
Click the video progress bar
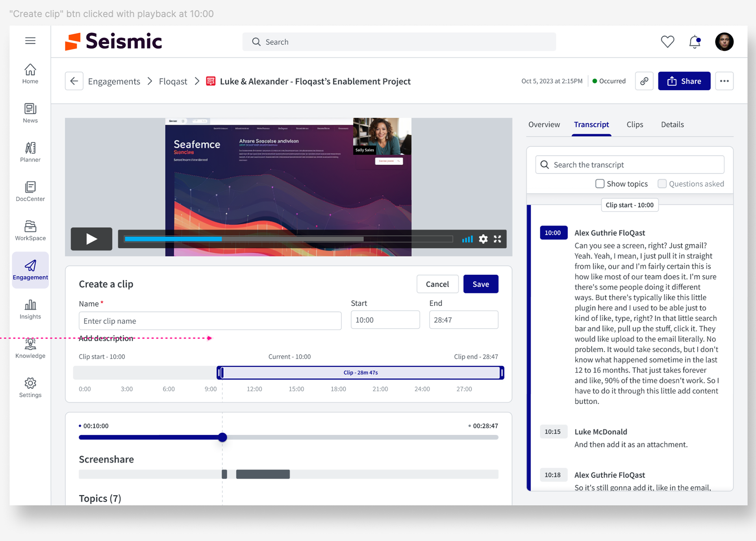pos(288,239)
